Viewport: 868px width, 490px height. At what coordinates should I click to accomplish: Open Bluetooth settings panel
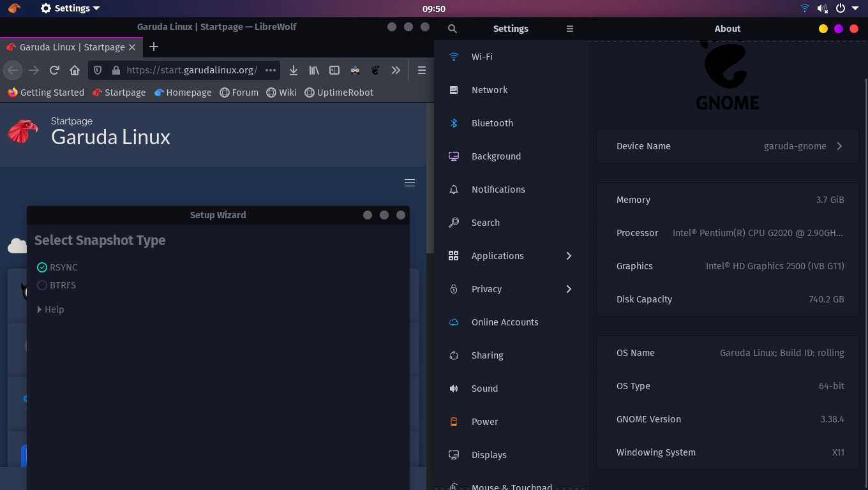512,123
